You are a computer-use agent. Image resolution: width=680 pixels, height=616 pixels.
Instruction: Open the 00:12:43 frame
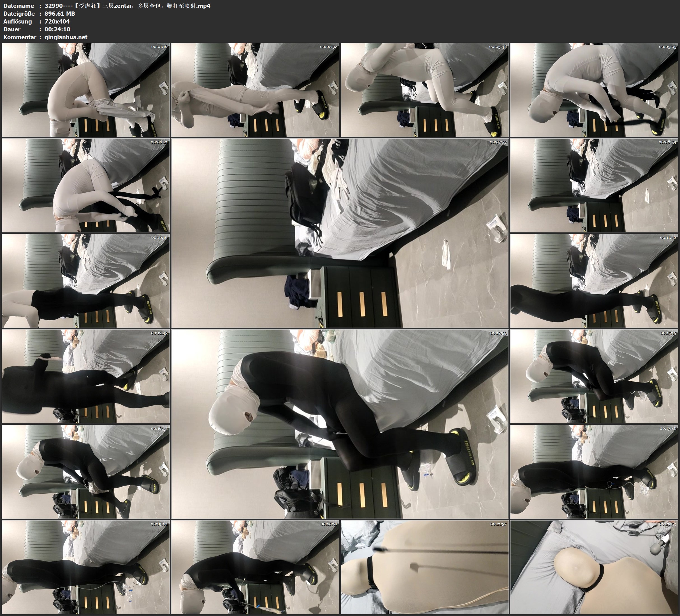tap(86, 376)
